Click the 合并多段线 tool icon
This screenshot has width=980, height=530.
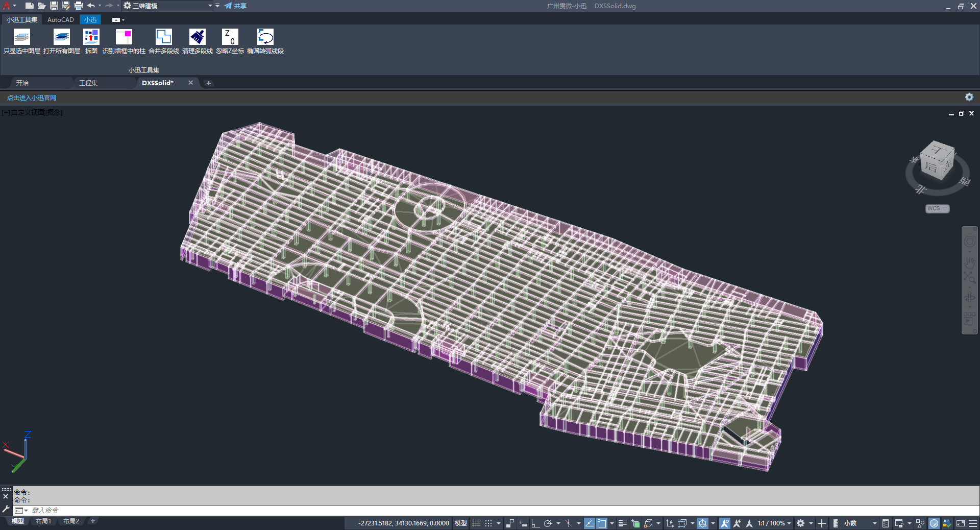[x=164, y=37]
